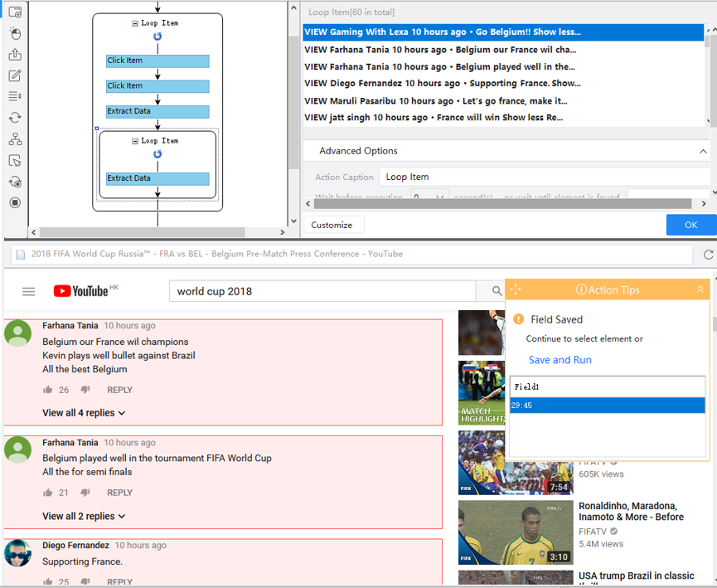717x588 pixels.
Task: Select 'Gaming With Lexa' loop list row
Action: click(503, 32)
